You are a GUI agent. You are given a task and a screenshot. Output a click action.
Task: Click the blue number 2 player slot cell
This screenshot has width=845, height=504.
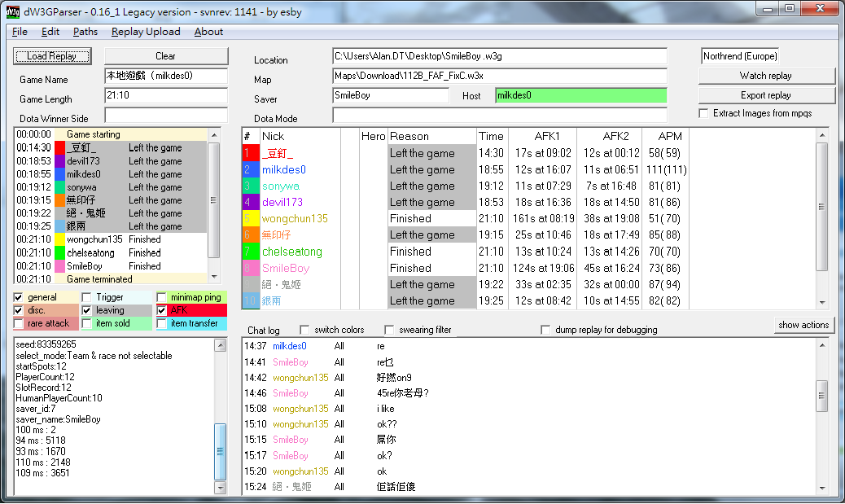click(251, 169)
